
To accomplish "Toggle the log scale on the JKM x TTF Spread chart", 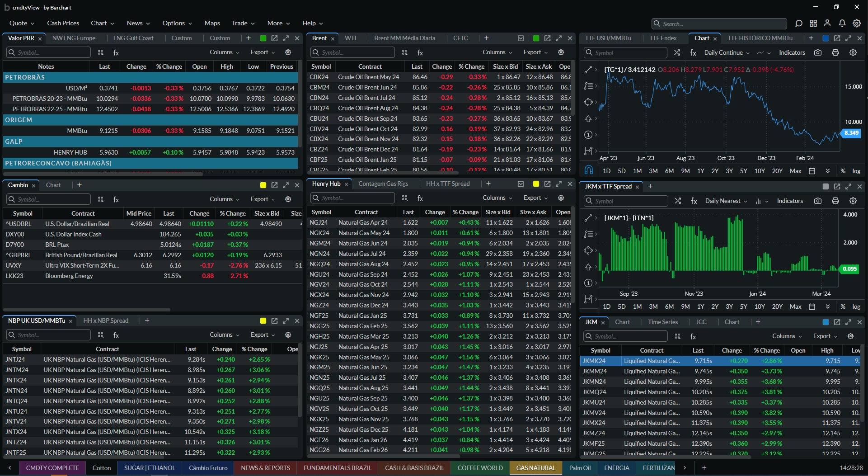I will pos(856,306).
